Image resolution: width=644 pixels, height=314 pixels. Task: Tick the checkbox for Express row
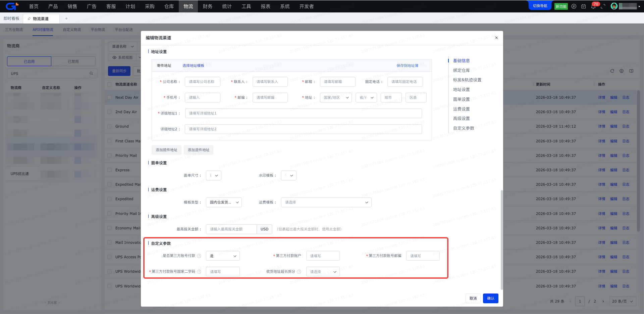(109, 170)
